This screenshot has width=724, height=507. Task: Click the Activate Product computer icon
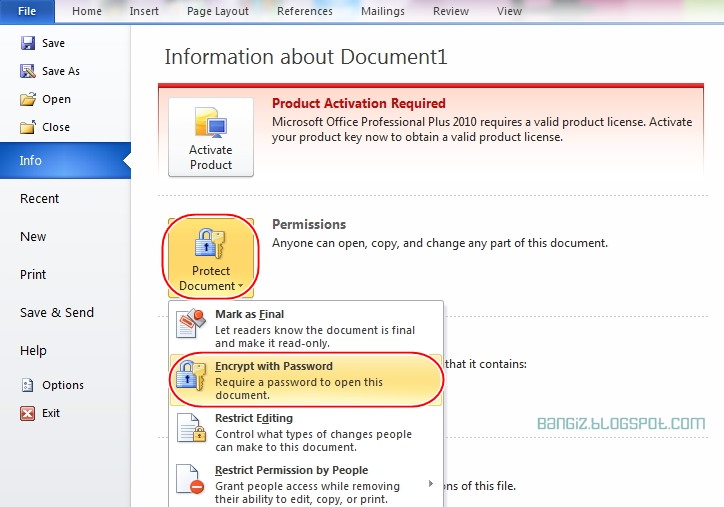pyautogui.click(x=211, y=123)
